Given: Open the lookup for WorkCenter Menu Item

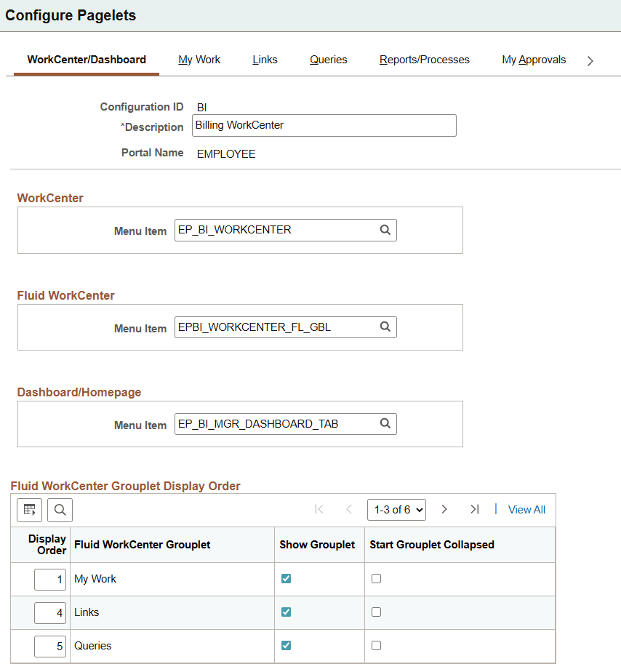Looking at the screenshot, I should 385,230.
